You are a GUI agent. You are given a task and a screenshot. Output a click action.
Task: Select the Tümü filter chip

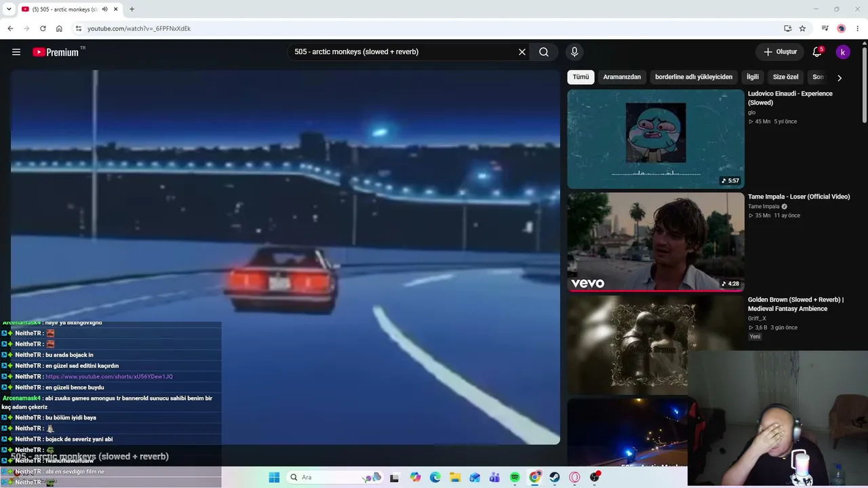[580, 77]
